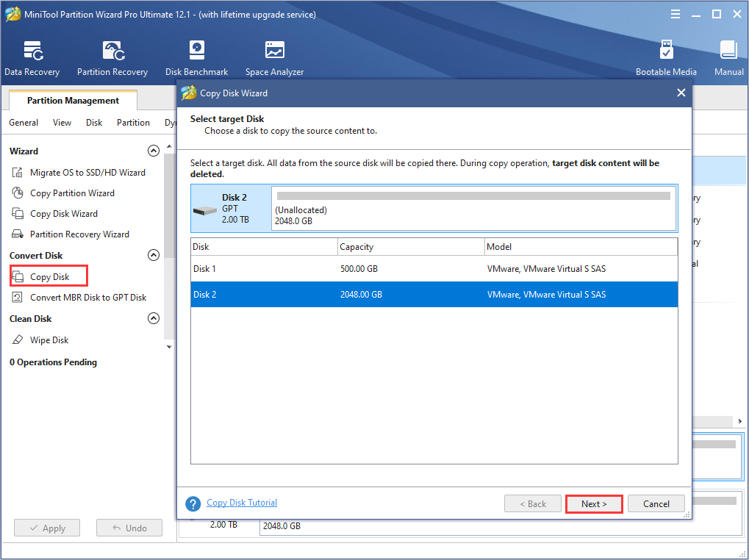Screen dimensions: 749x560
Task: Click the Undo button
Action: [x=129, y=528]
